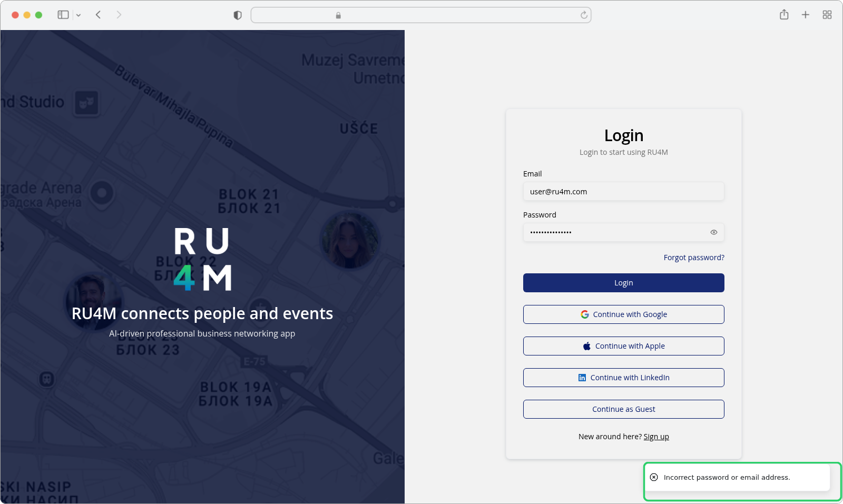Screen dimensions: 843x504
Task: Click the bearded man's profile photo on map
Action: 94,301
